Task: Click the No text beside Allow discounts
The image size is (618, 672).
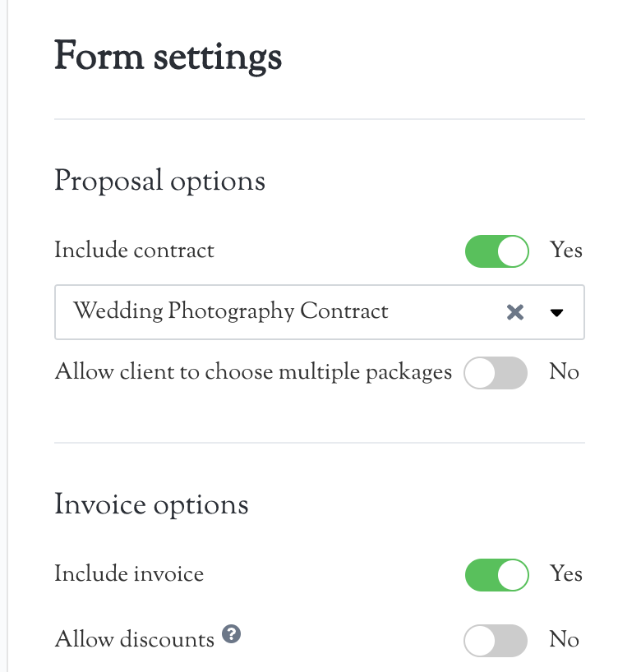Action: tap(565, 640)
